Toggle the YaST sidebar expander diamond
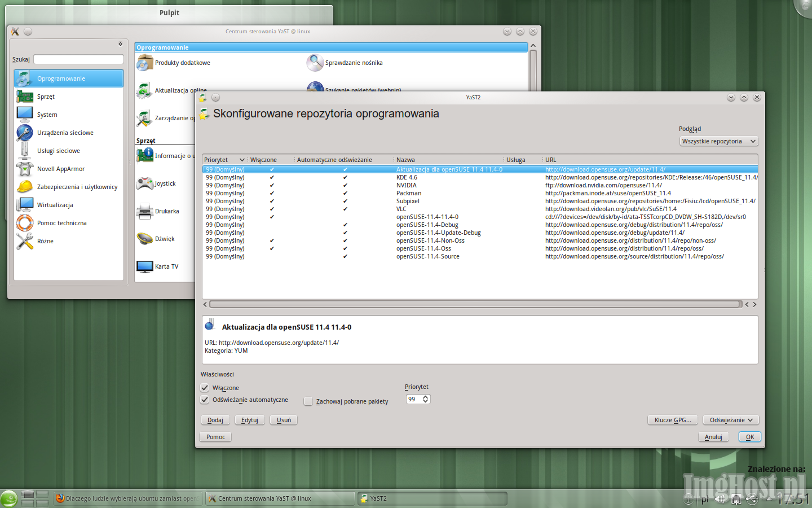 120,44
